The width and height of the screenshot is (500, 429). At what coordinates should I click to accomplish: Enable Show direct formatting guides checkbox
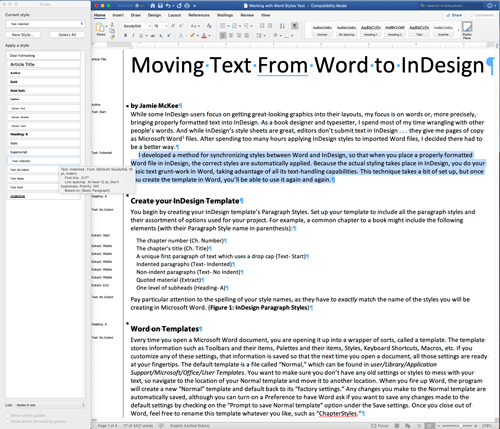click(x=7, y=421)
